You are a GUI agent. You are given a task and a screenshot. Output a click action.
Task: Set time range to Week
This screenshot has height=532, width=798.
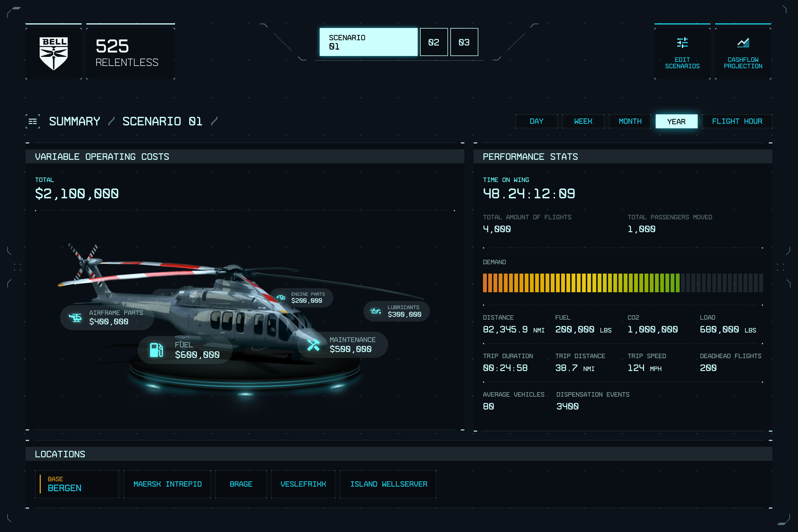point(583,121)
